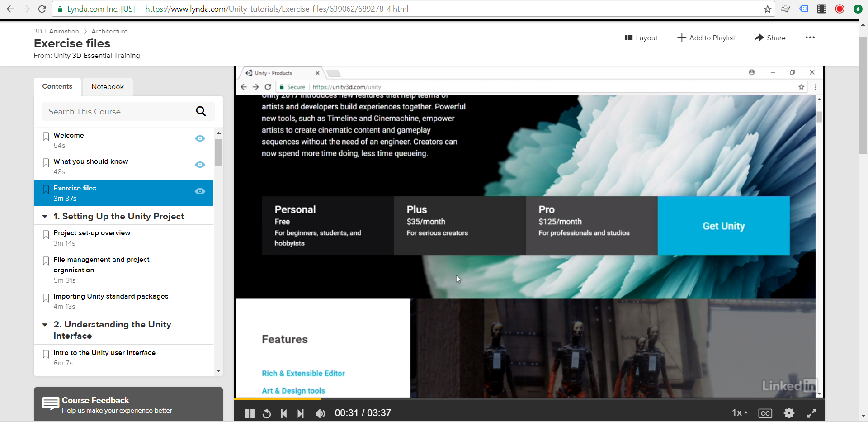The width and height of the screenshot is (868, 422).
Task: Switch to the Contents tab
Action: coord(57,86)
